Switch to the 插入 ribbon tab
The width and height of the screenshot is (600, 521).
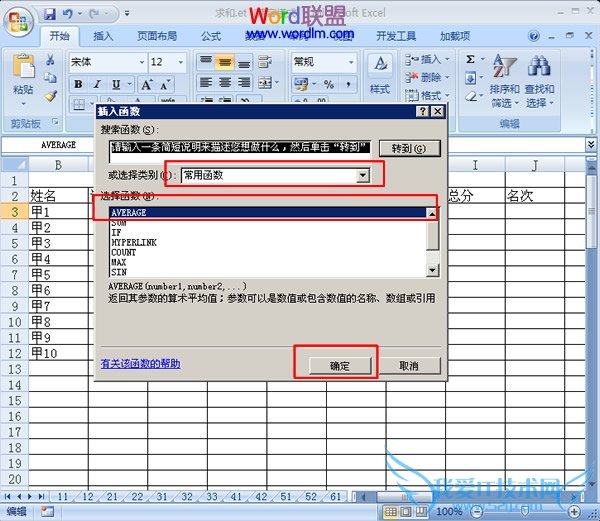(103, 36)
